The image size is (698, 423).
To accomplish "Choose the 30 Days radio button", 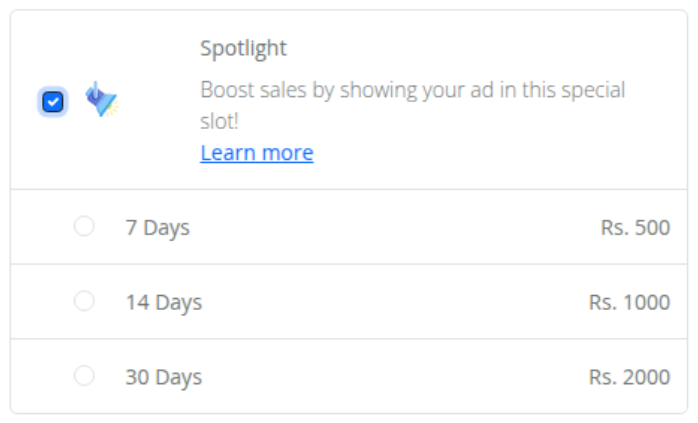I will 84,376.
